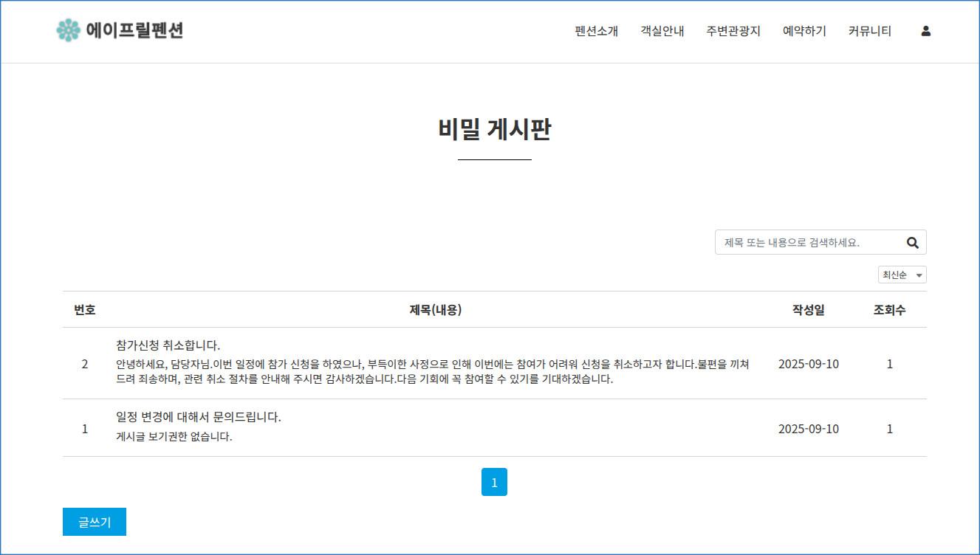
Task: Open the 커뮤니티 menu
Action: 869,31
